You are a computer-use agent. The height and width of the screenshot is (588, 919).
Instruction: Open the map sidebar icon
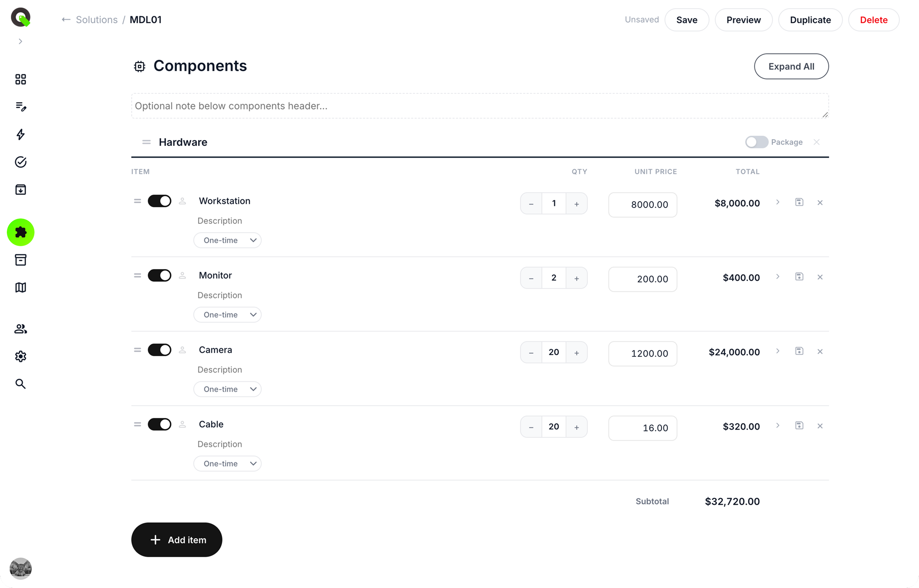point(20,287)
